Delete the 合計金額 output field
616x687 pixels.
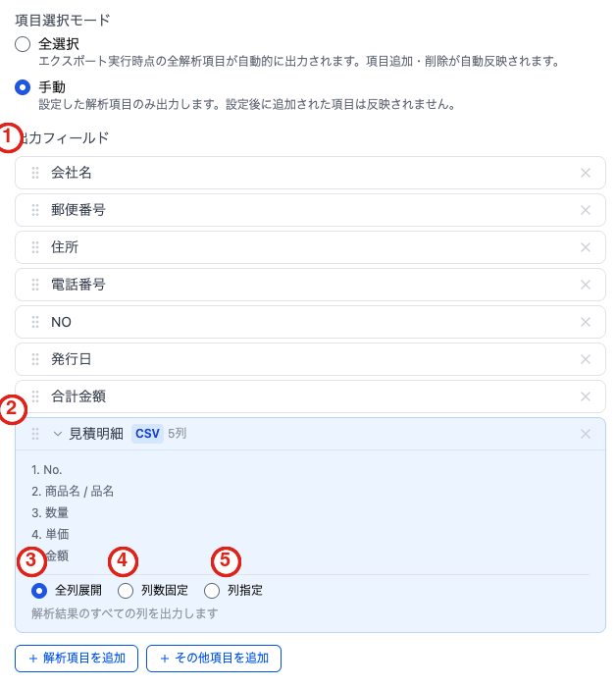point(585,396)
